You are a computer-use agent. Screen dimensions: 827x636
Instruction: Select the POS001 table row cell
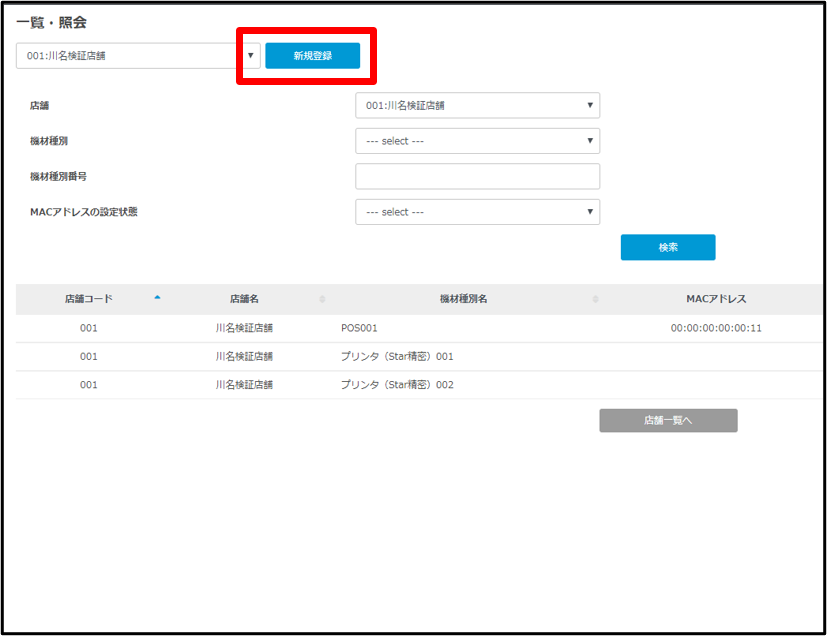[359, 328]
